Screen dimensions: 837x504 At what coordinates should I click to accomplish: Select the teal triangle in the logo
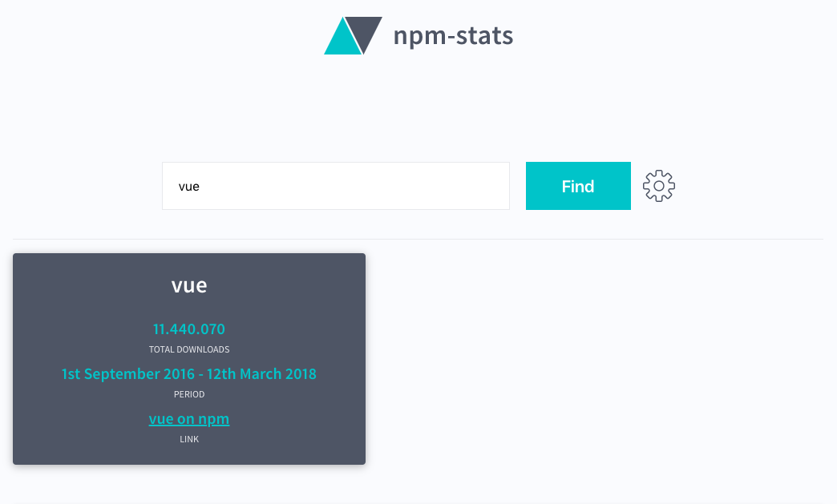coord(343,40)
